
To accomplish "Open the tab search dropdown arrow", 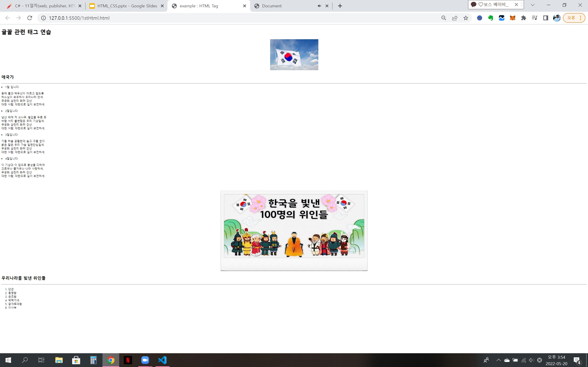I will (x=532, y=5).
